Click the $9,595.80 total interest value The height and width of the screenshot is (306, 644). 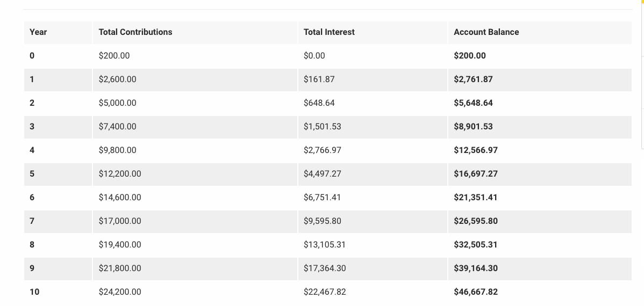(323, 221)
